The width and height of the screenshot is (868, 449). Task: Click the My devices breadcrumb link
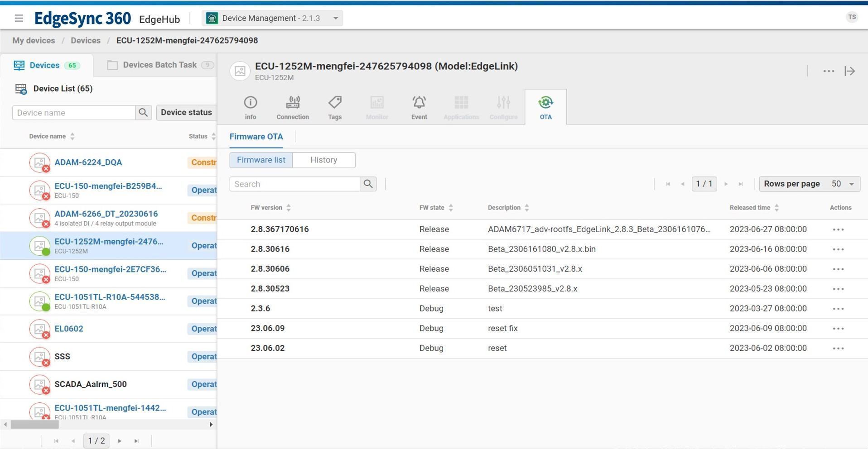click(x=34, y=41)
